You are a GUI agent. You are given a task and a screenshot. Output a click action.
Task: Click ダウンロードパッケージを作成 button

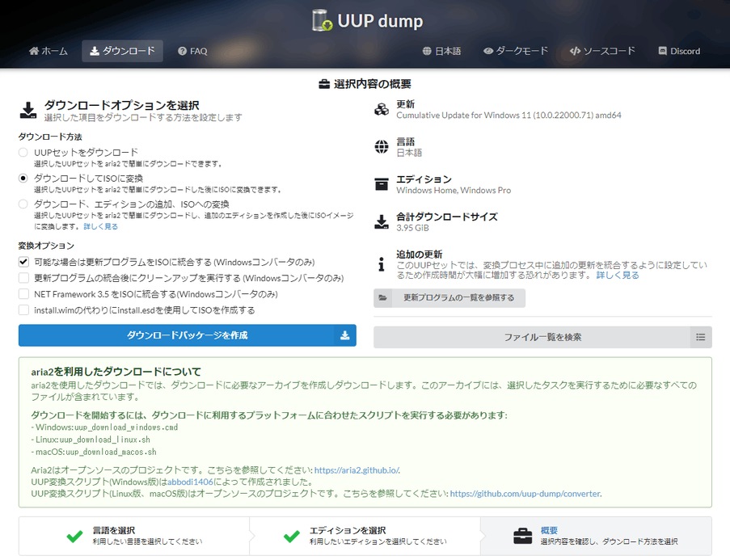188,335
